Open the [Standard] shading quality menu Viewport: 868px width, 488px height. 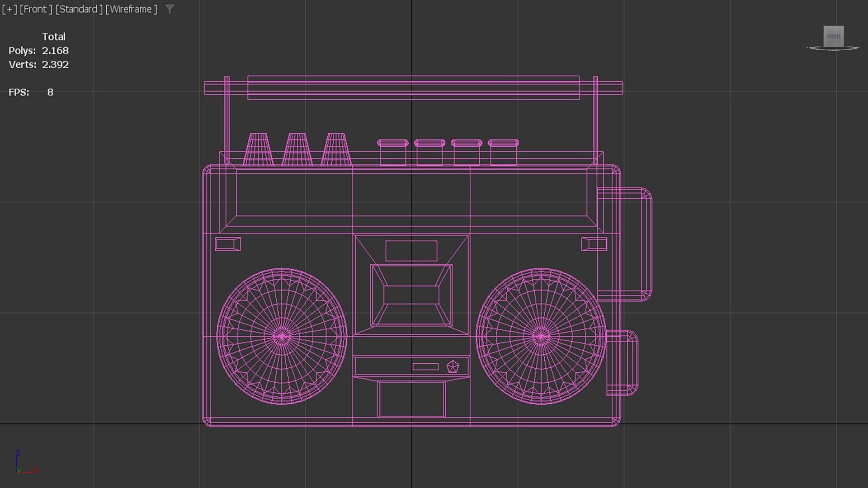79,9
